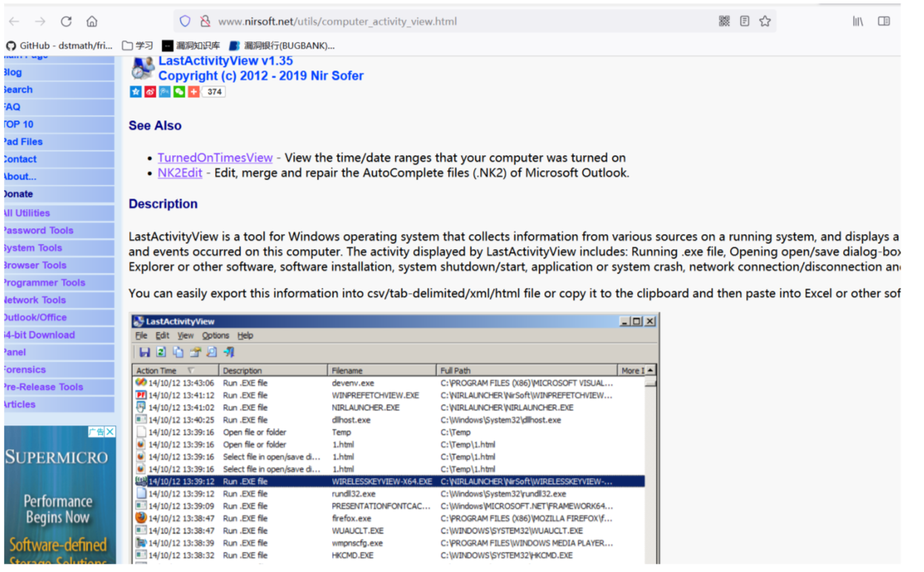
Task: Open Programmer Tools category
Action: tap(59, 283)
